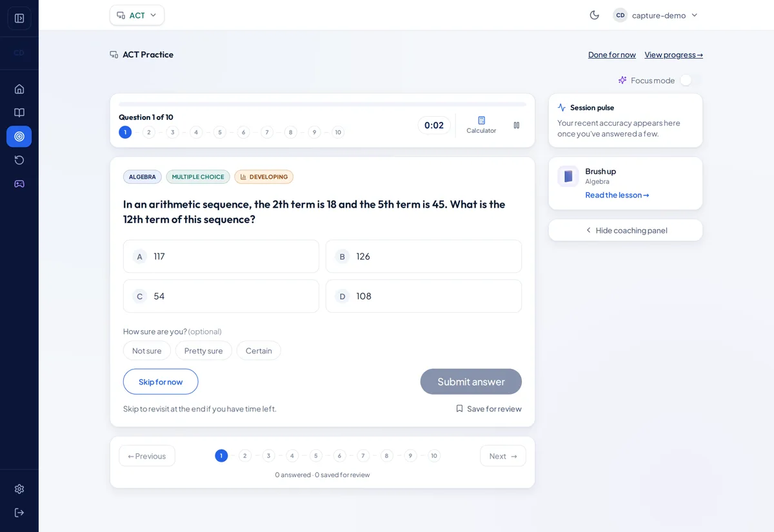Bookmark the question with Save for review

click(489, 409)
